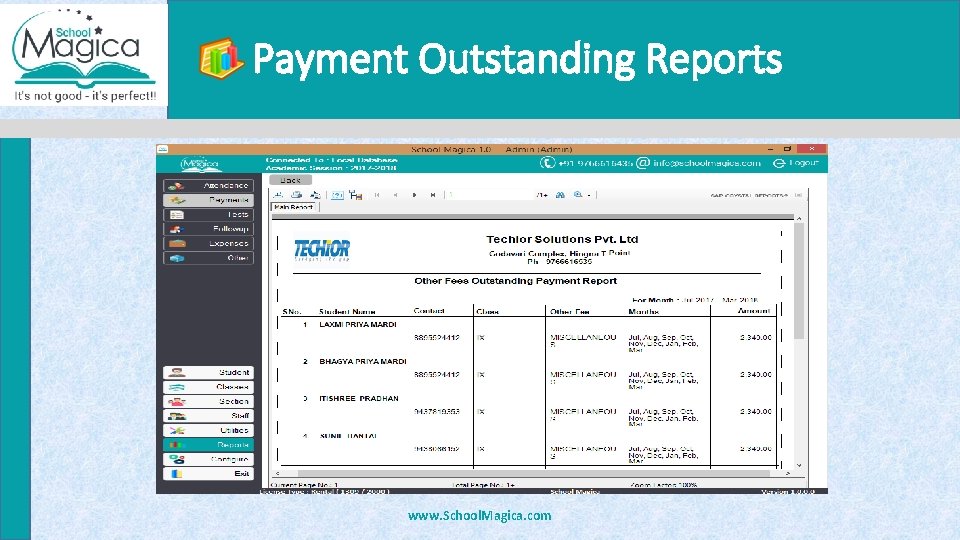The height and width of the screenshot is (540, 960).
Task: Click the binoculars Find Text icon
Action: click(560, 195)
